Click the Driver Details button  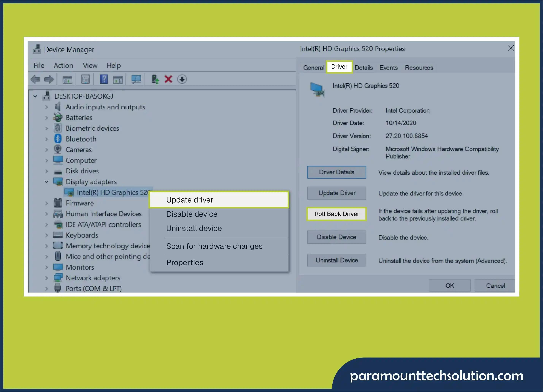tap(337, 172)
